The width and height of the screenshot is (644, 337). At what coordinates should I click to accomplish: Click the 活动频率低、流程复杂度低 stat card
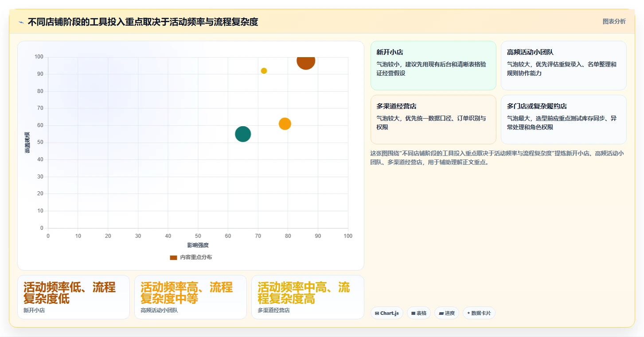(x=74, y=297)
